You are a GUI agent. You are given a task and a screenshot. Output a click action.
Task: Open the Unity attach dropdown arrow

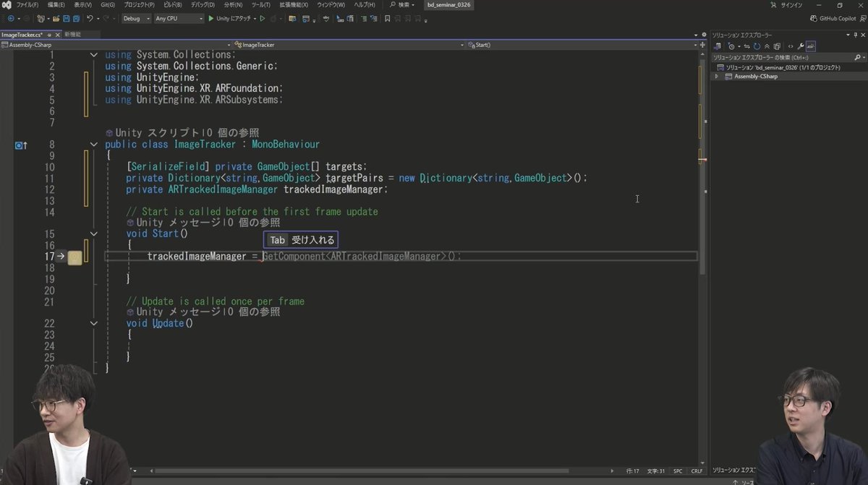click(255, 18)
